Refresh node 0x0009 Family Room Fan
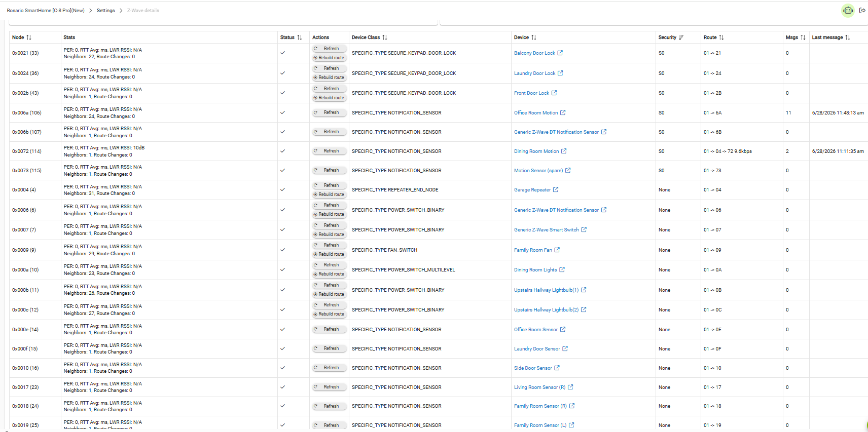Image resolution: width=868 pixels, height=432 pixels. pos(330,245)
